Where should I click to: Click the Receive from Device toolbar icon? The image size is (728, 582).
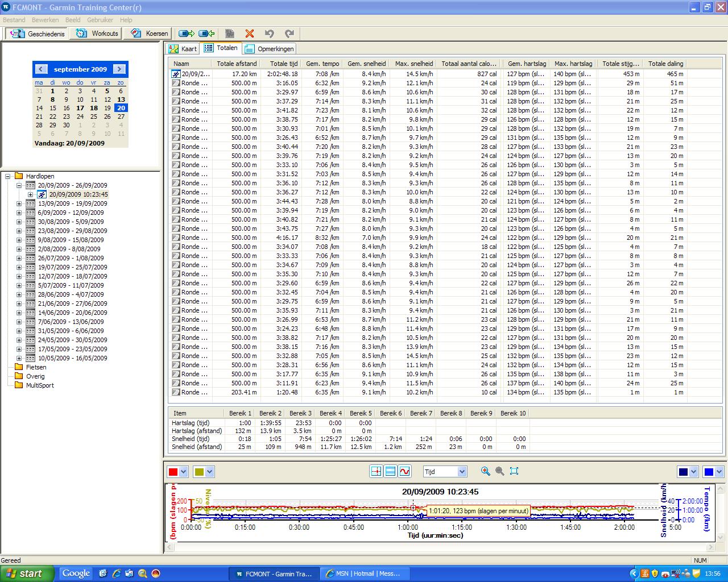[206, 34]
